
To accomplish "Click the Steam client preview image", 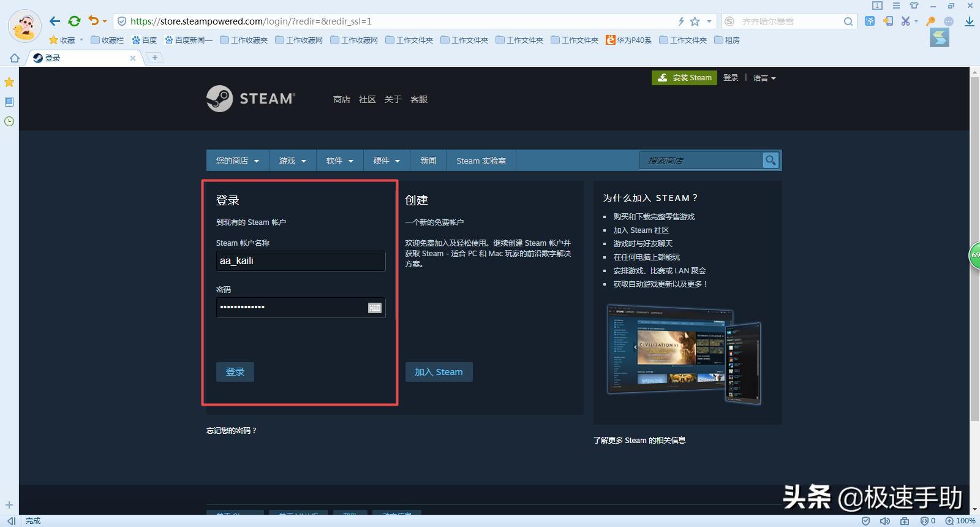I will coord(684,354).
